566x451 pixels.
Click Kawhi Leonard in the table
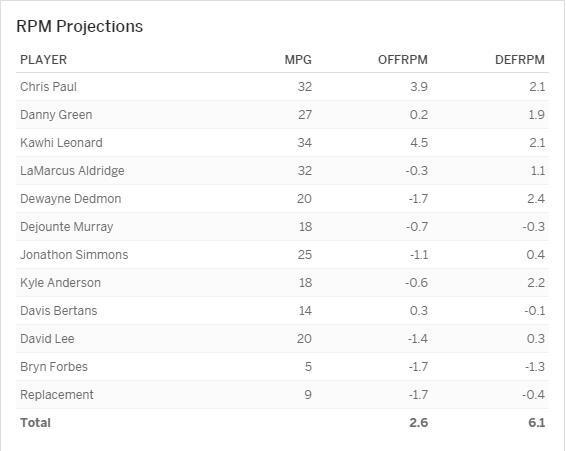pos(61,143)
